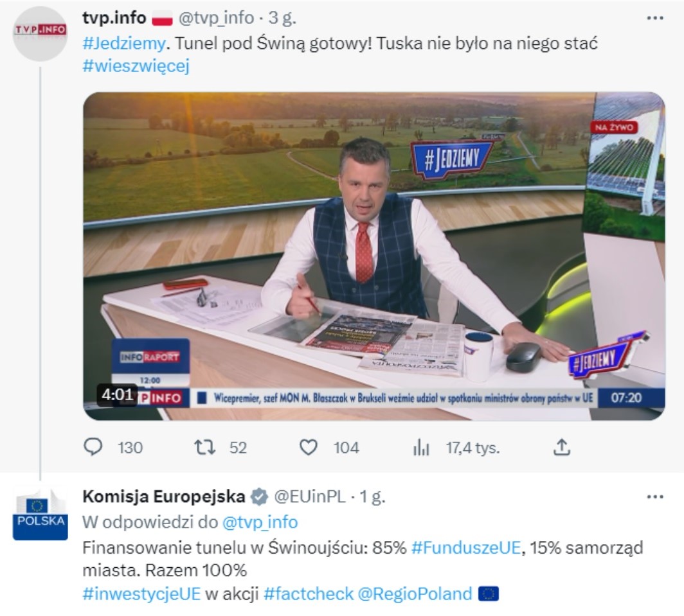
Task: Open the #wieszwięcej hashtag
Action: (x=136, y=66)
